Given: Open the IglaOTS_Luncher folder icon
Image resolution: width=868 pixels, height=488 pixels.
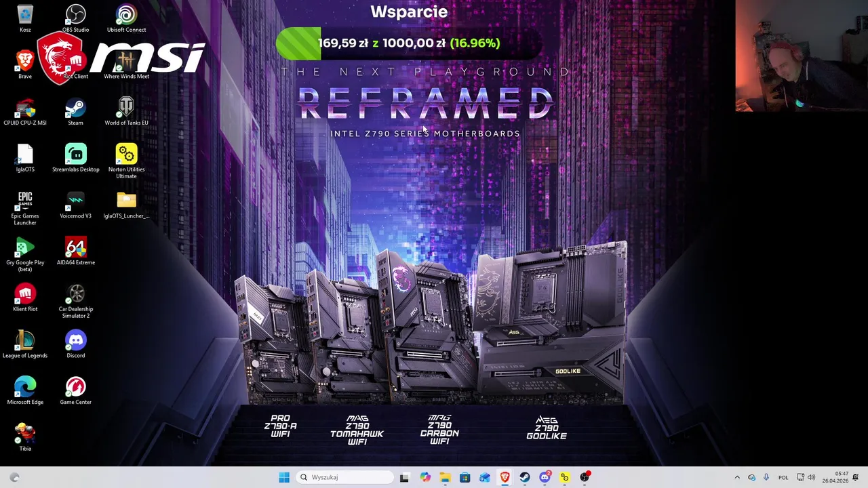Looking at the screenshot, I should (126, 205).
